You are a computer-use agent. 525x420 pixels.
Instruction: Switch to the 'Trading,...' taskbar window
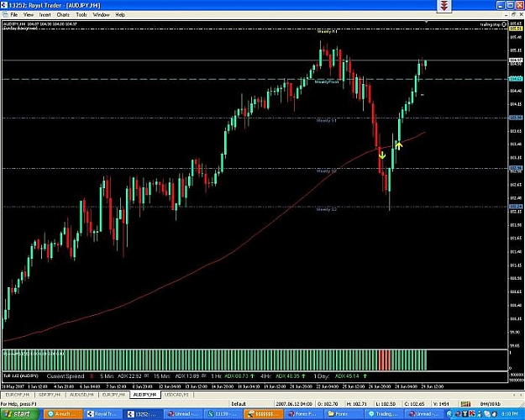383,414
